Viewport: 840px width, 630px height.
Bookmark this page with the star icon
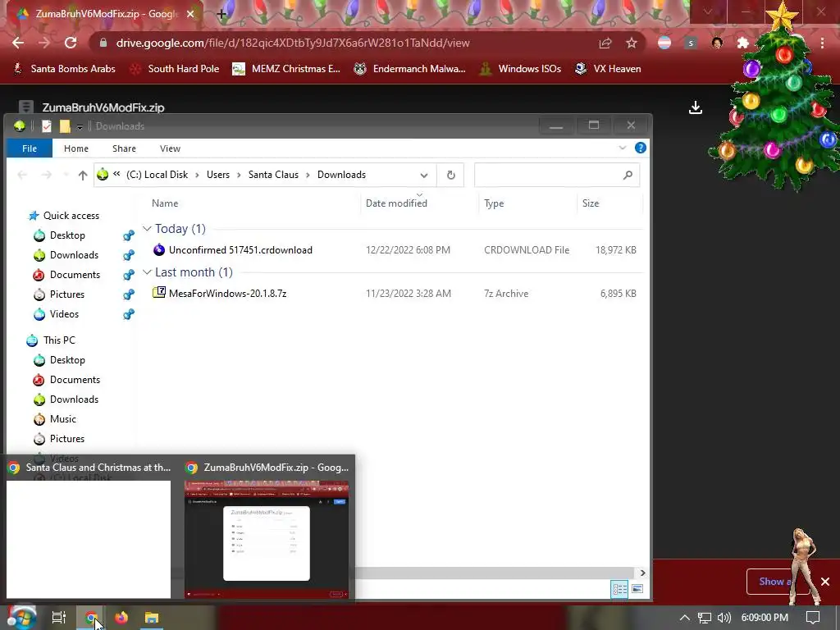pos(632,43)
